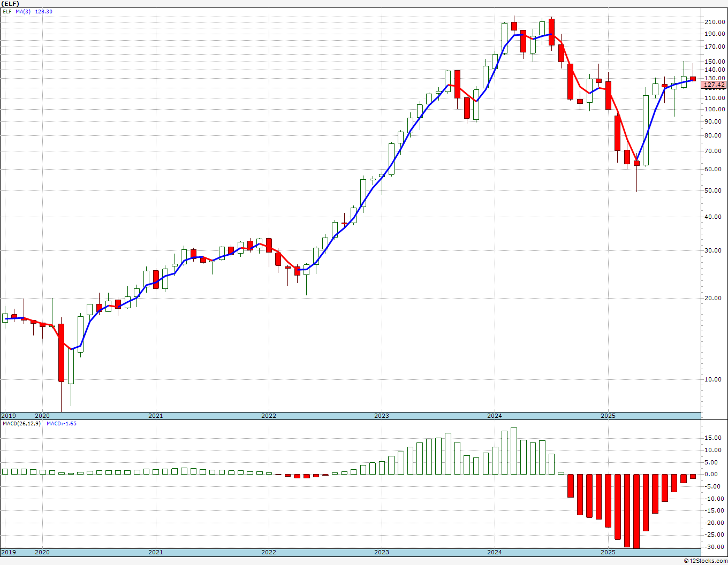Click the MA(3) indicator label

tap(24, 11)
